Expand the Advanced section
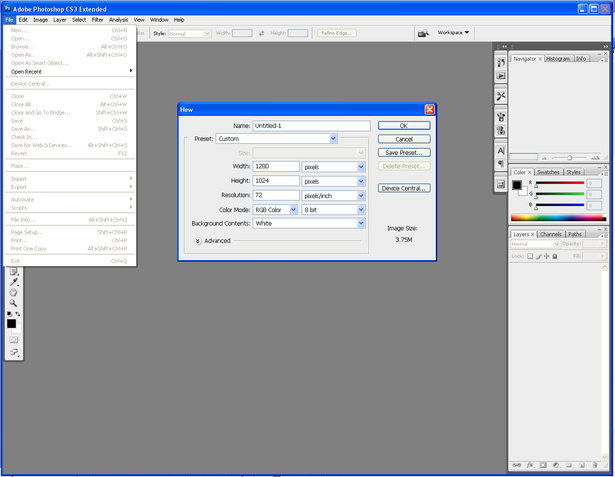Viewport: 615px width, 477px height. pyautogui.click(x=198, y=241)
